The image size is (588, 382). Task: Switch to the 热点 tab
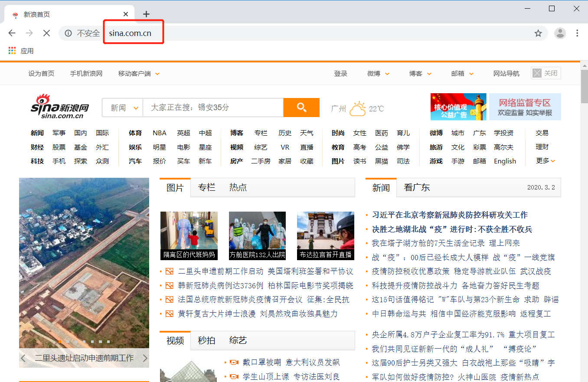238,187
